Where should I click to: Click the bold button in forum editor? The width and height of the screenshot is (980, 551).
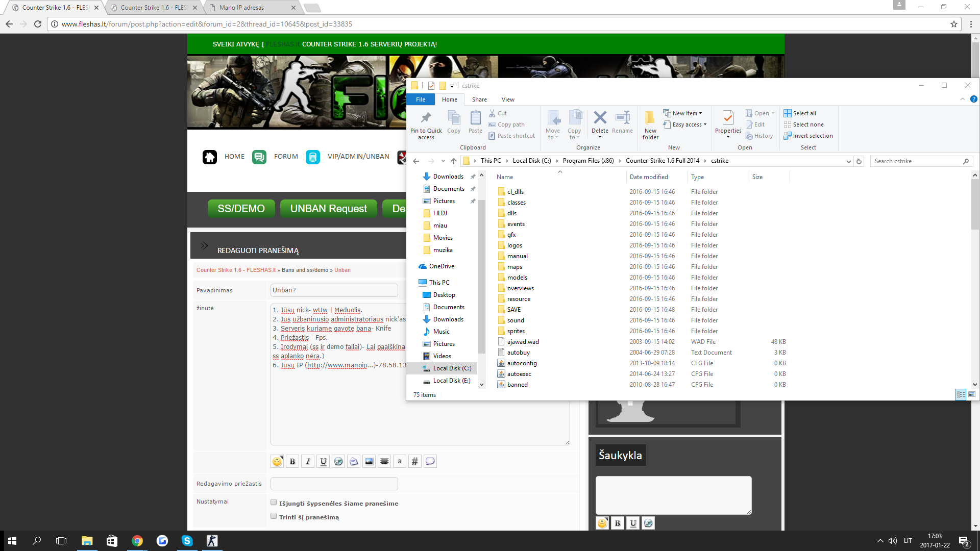(292, 462)
